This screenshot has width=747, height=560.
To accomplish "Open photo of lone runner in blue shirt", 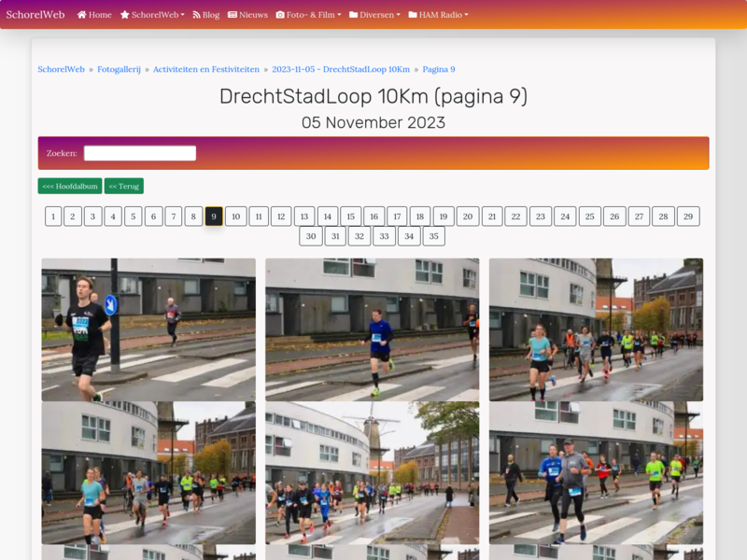I will pyautogui.click(x=372, y=329).
